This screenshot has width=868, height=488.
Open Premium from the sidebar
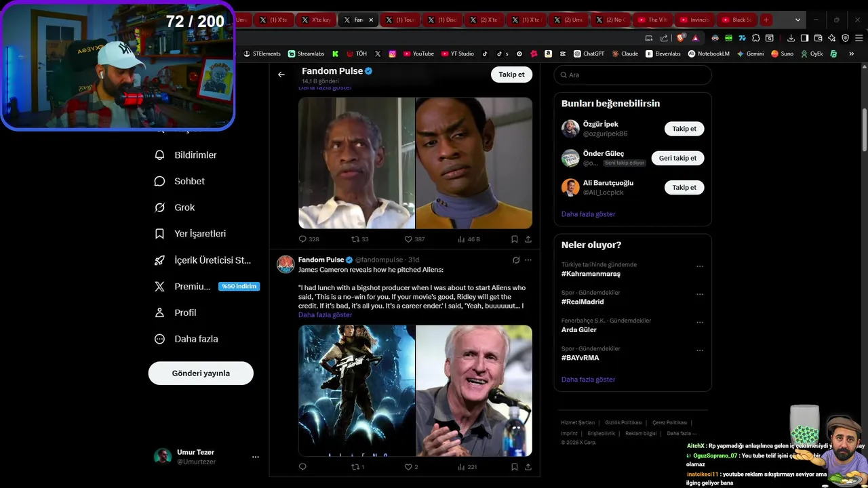[207, 287]
